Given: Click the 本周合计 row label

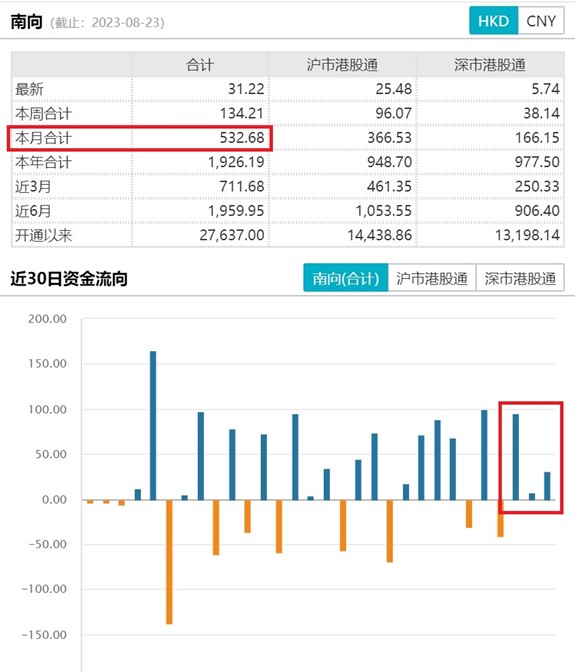Looking at the screenshot, I should 43,114.
